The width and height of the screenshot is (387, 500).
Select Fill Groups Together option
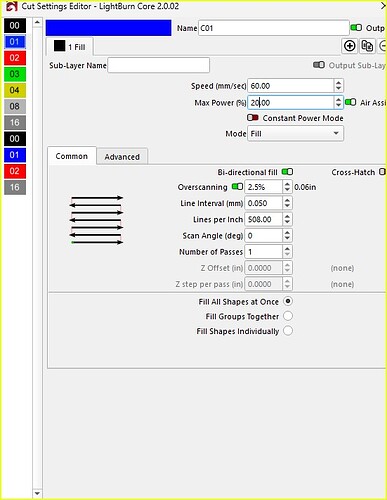click(x=288, y=316)
